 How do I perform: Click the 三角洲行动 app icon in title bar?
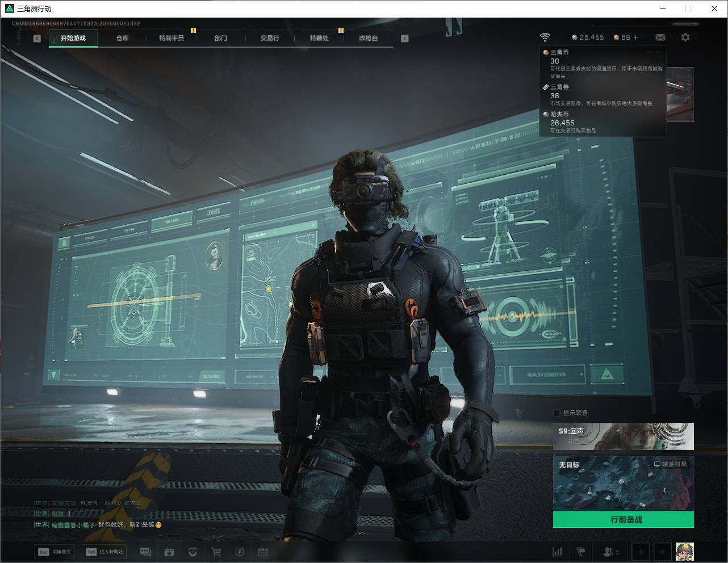(x=9, y=9)
